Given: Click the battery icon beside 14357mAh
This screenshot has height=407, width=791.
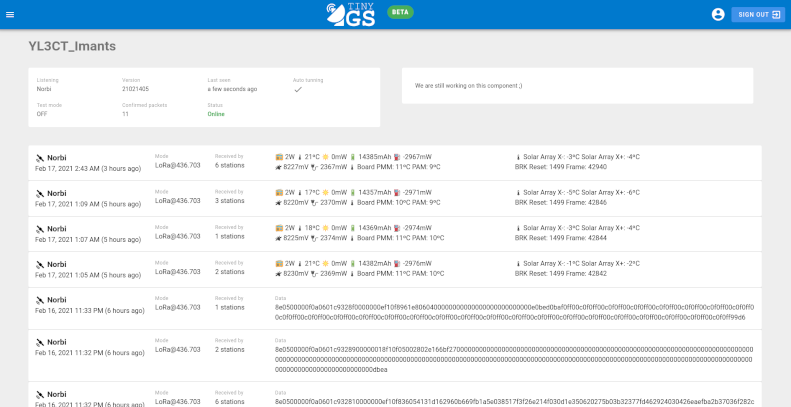Looking at the screenshot, I should (353, 193).
